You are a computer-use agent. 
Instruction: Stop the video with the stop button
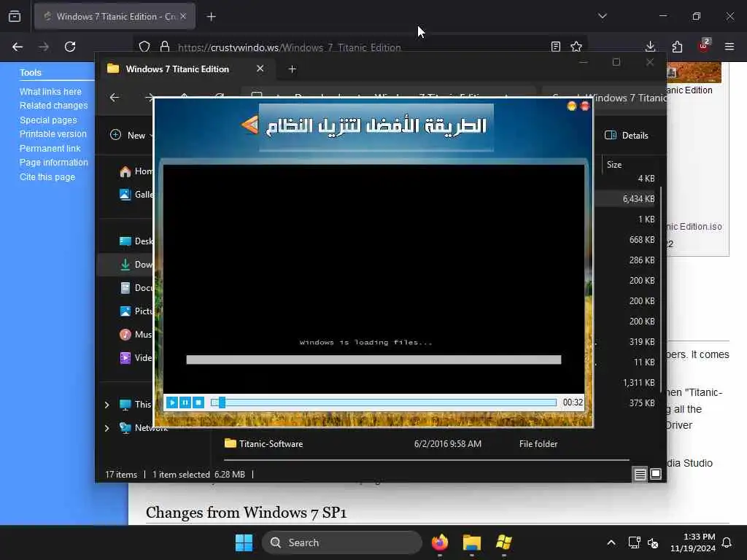(x=198, y=402)
